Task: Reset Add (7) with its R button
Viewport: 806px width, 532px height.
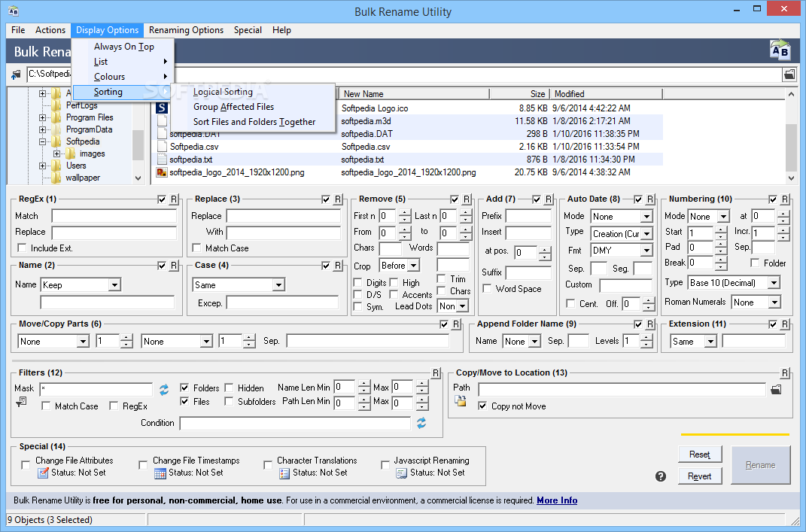Action: [x=549, y=199]
